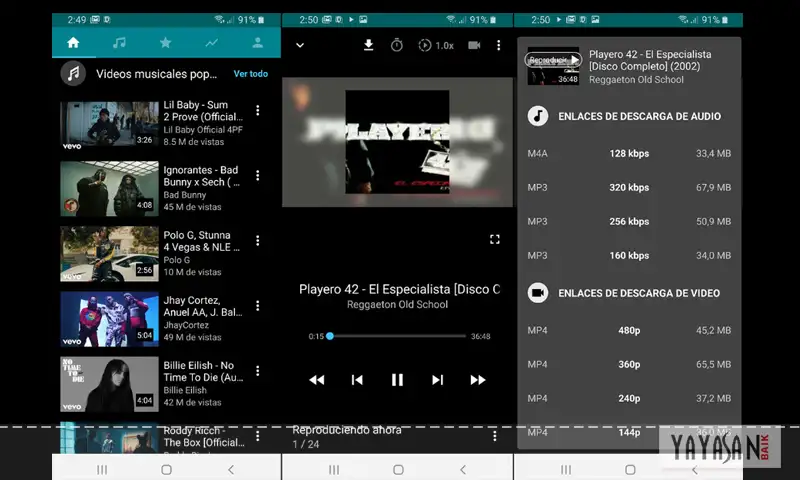Select the MP3 320 kbps download link
Image resolution: width=800 pixels, height=480 pixels.
click(629, 187)
